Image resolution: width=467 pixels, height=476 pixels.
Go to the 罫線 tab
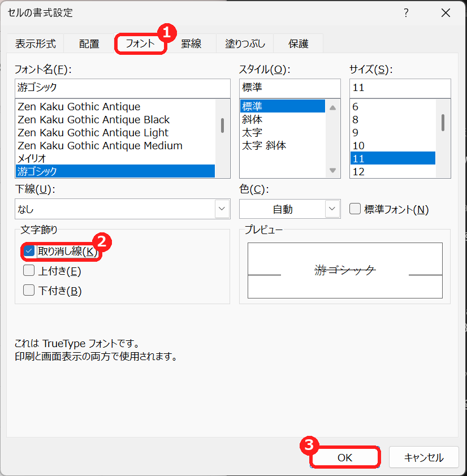pos(191,44)
